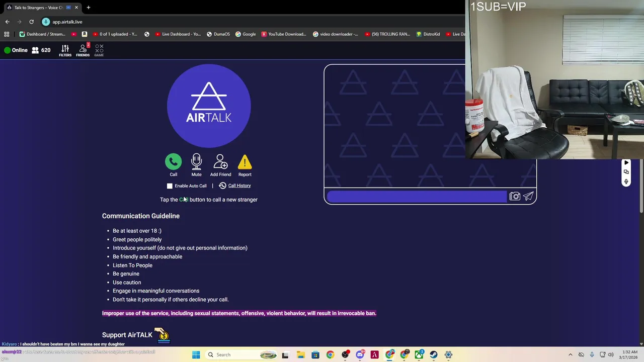Click the taskbar Search box
The image size is (644, 362).
pos(242,354)
